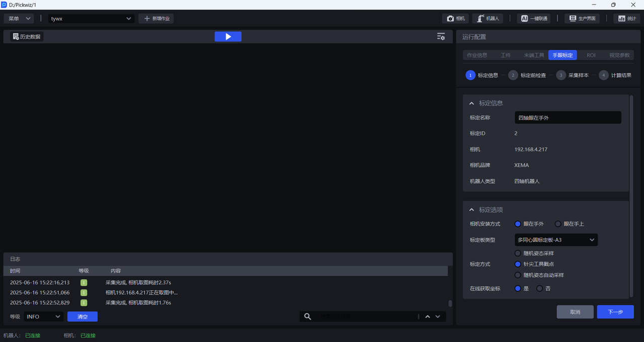Click the 一键联通 AI connect button
The width and height of the screenshot is (644, 342).
coord(533,19)
